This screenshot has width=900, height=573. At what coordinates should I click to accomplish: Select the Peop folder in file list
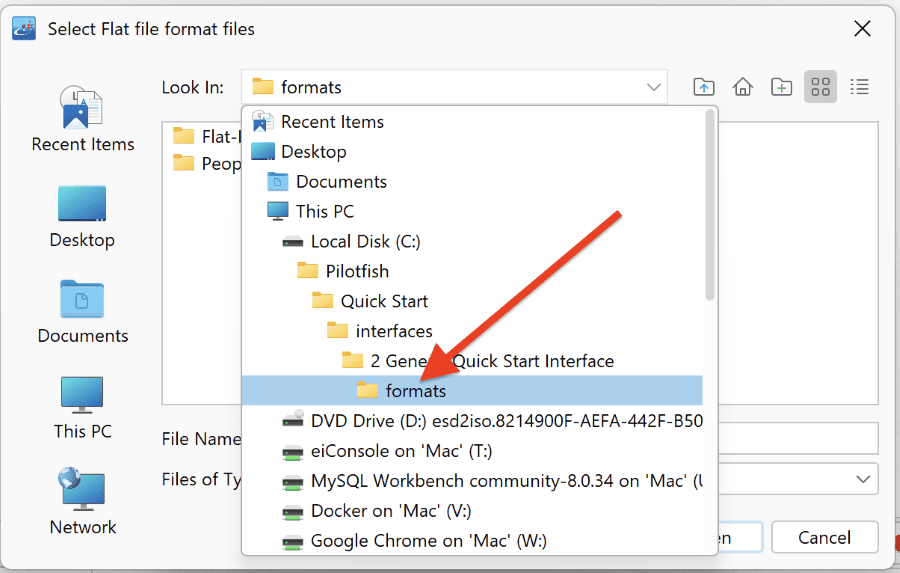click(x=207, y=164)
